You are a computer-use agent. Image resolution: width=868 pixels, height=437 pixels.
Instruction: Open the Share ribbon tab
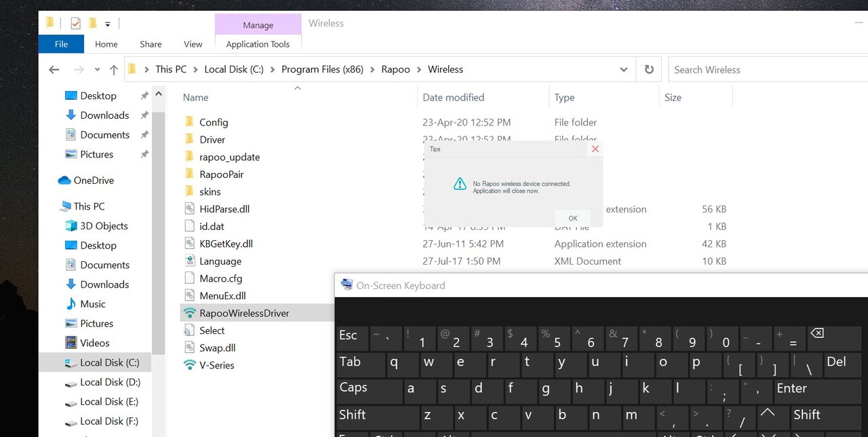[x=151, y=44]
